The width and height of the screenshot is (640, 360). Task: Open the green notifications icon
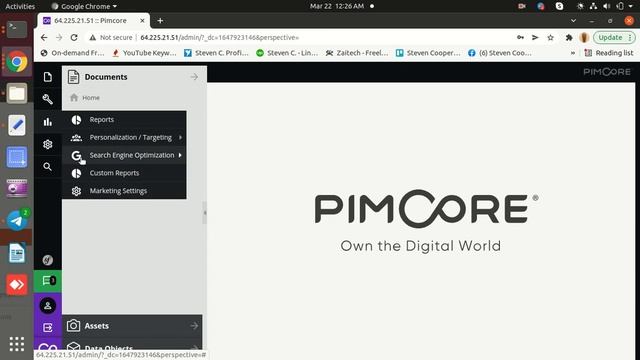[48, 281]
